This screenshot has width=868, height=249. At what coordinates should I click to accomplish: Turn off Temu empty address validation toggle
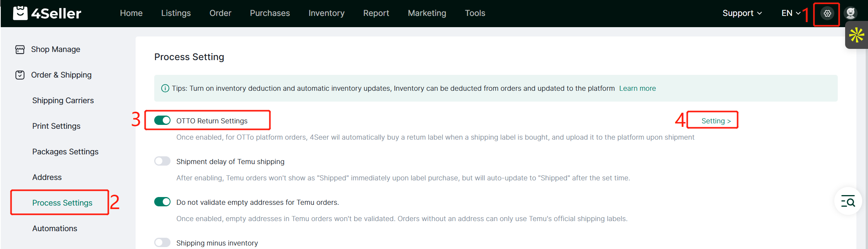(x=162, y=202)
